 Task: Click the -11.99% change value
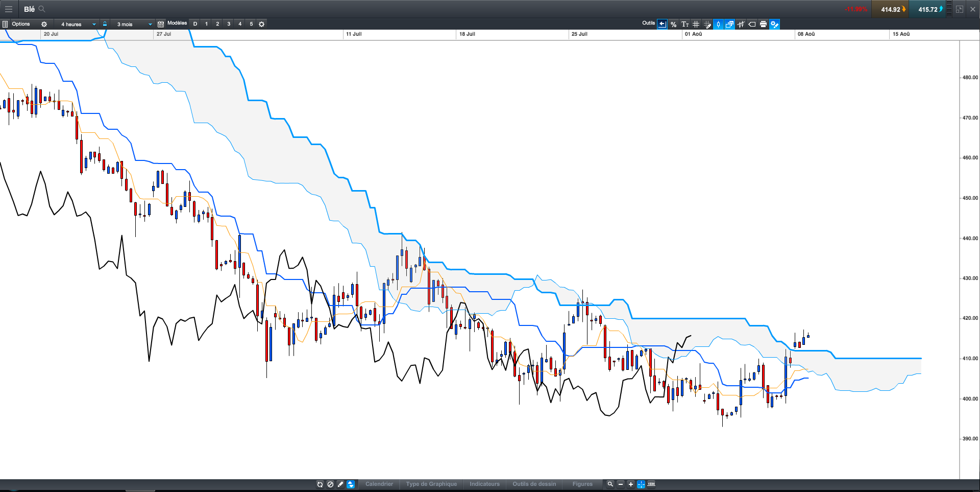[x=856, y=9]
